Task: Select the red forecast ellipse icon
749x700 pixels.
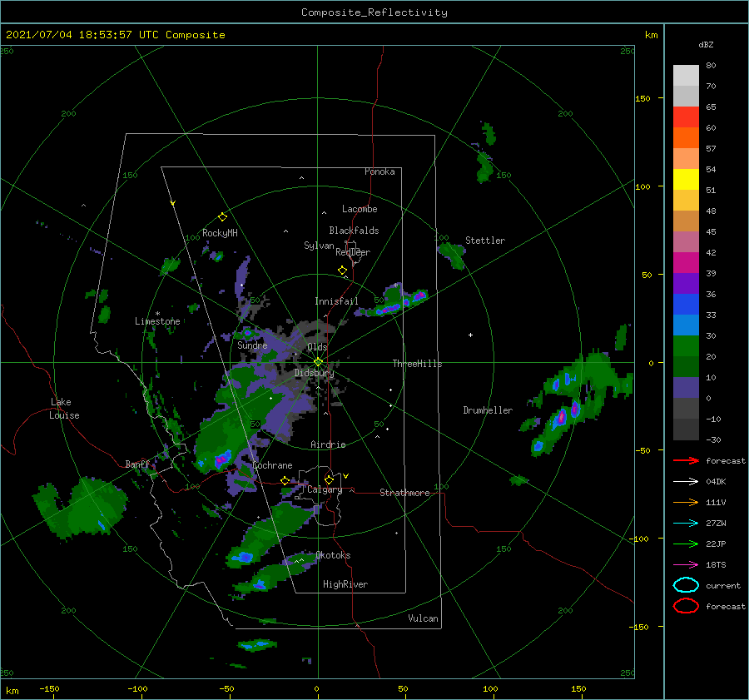Action: coord(686,606)
